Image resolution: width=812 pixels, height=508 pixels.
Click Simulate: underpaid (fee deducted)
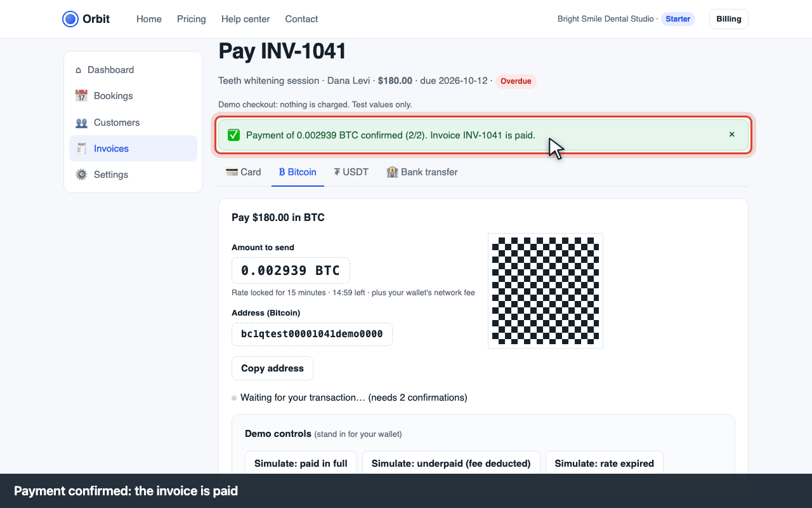[451, 464]
